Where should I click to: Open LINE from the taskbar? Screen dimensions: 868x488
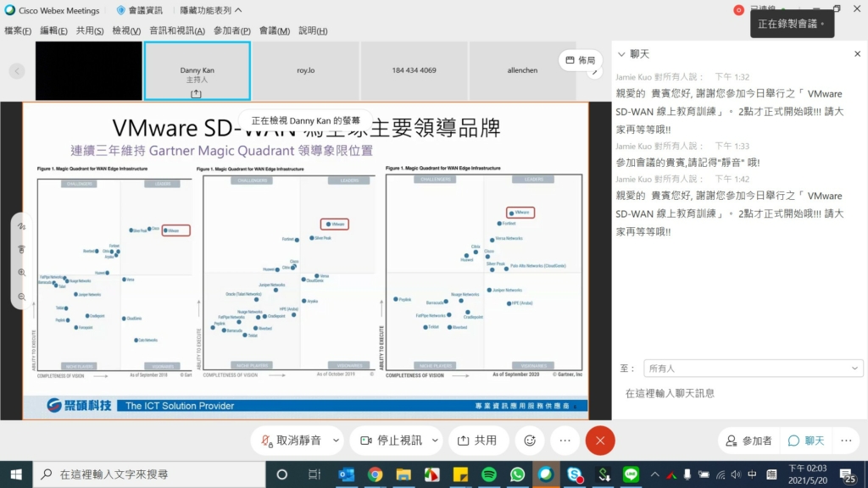(x=631, y=474)
